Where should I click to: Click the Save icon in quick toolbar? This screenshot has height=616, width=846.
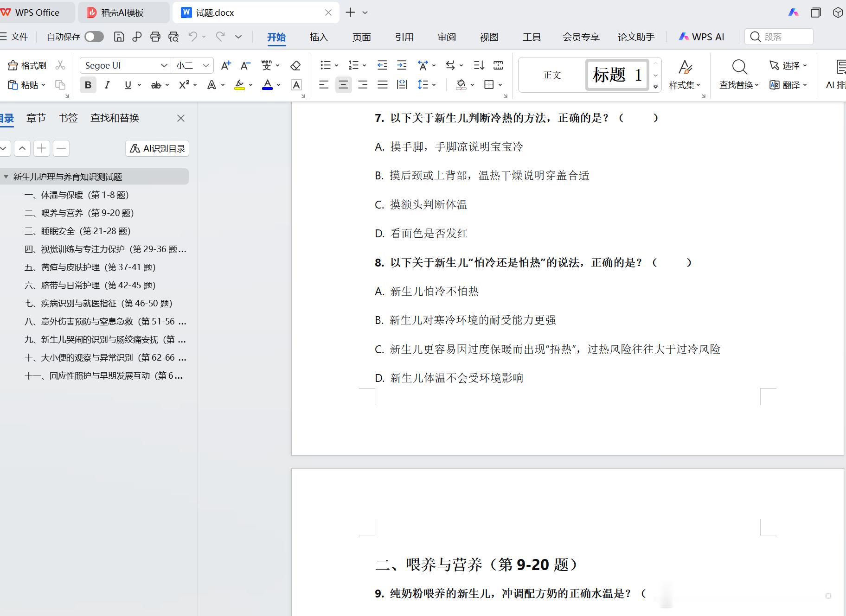119,37
